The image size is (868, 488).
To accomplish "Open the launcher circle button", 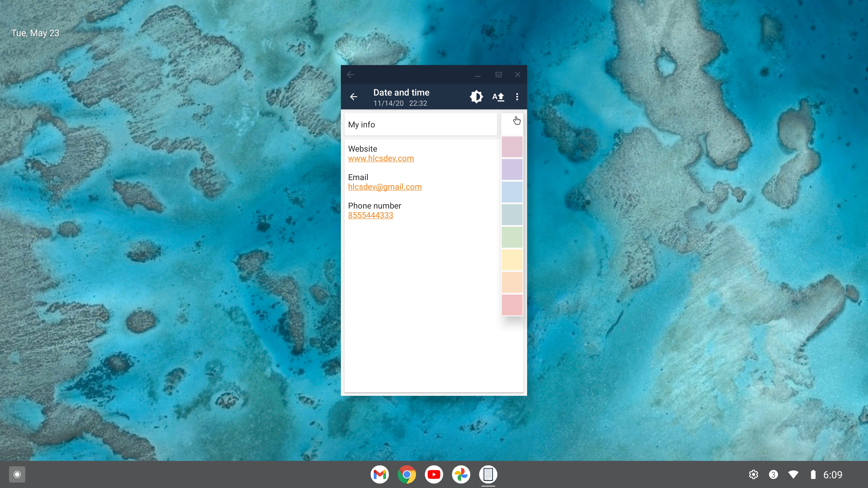I will tap(17, 474).
